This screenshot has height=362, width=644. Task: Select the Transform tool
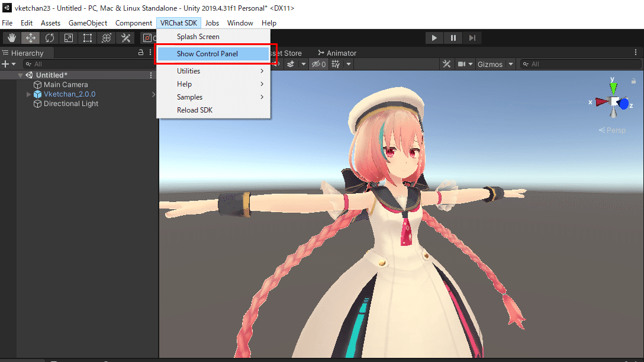[x=107, y=37]
